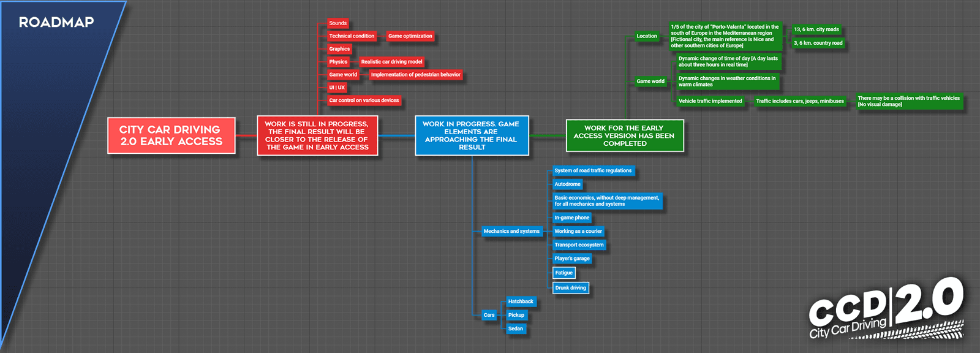Click "Dynamic changes in weather conditions" box
Screen dimensions: 980x353
click(x=728, y=82)
